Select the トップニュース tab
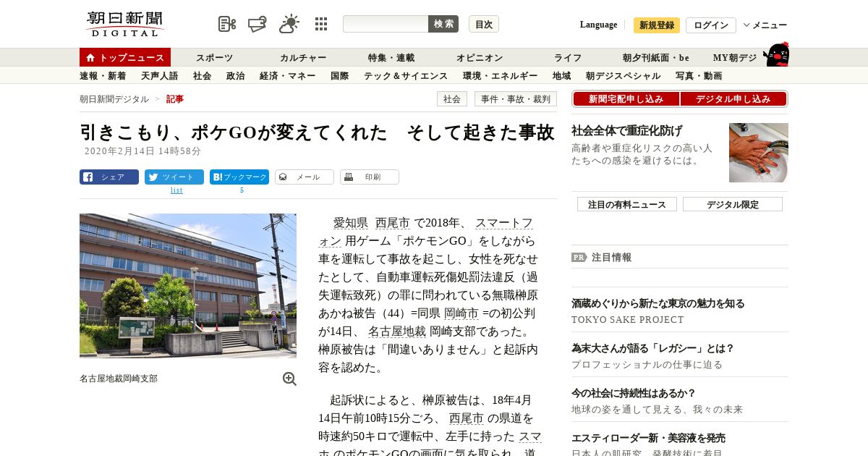The height and width of the screenshot is (456, 868). [x=125, y=57]
